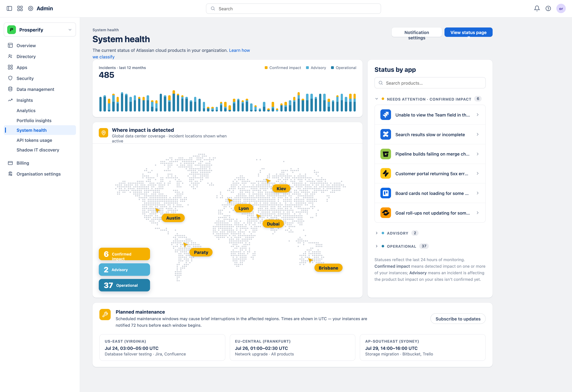Click the magnifier icon in products search
Viewport: 572px width, 392px height.
pyautogui.click(x=381, y=83)
